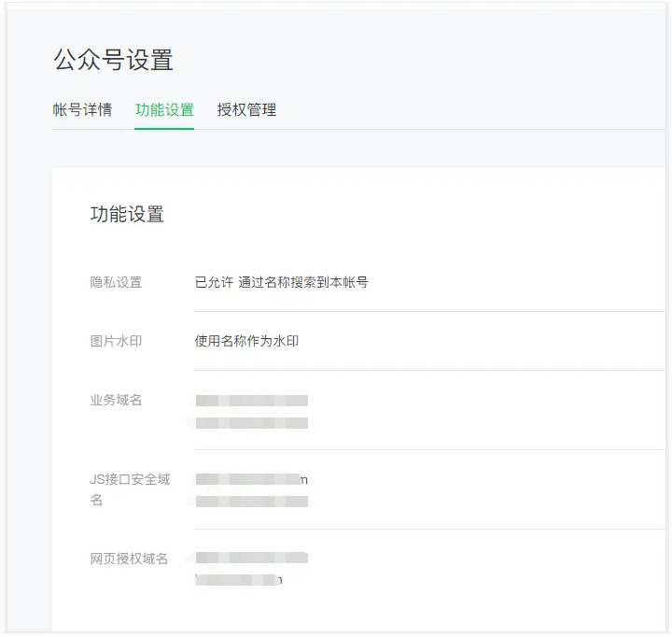Select the 功能设置 tab

pyautogui.click(x=164, y=110)
